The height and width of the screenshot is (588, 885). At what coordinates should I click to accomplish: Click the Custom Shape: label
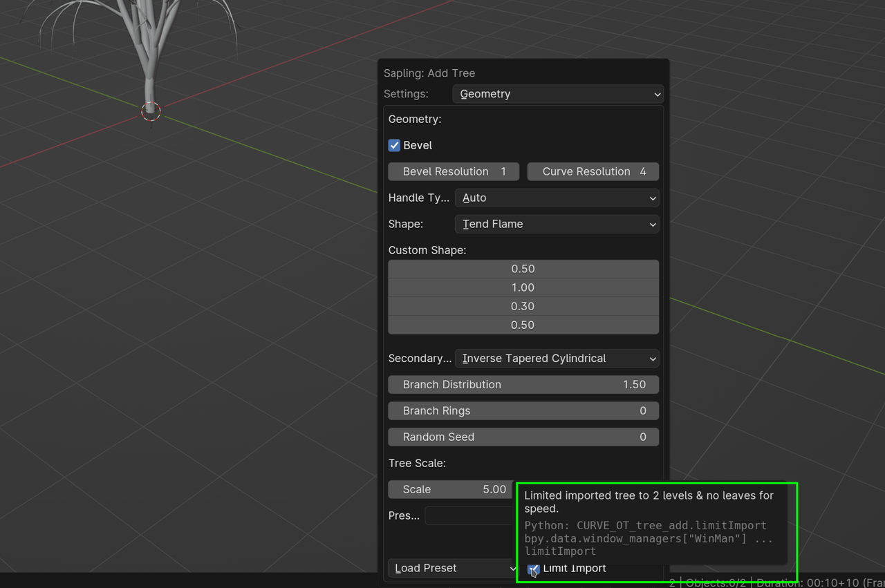[x=427, y=250]
